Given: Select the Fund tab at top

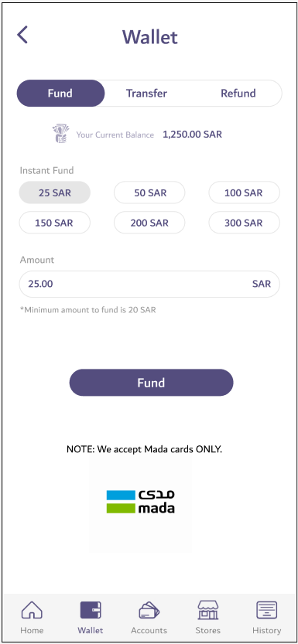Looking at the screenshot, I should click(x=60, y=94).
